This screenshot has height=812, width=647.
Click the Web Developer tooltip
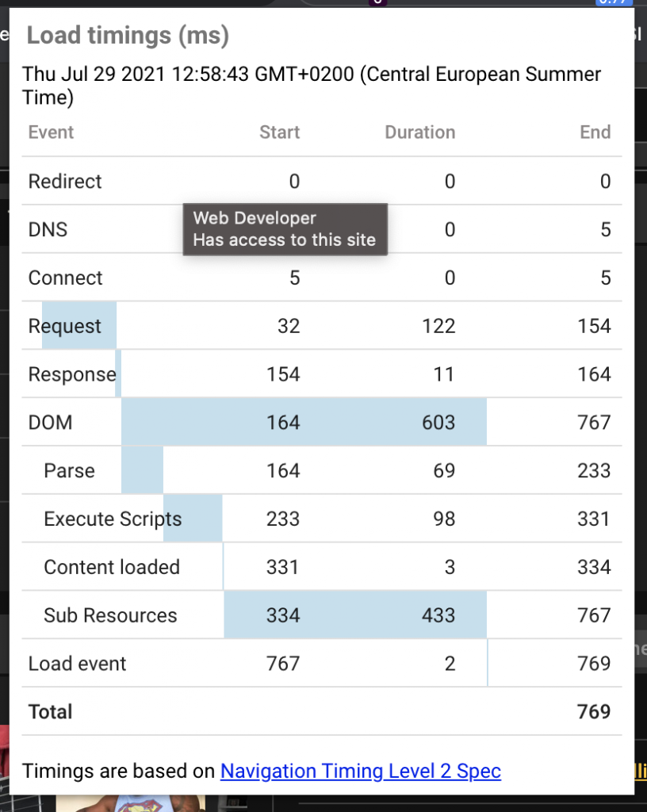click(285, 229)
